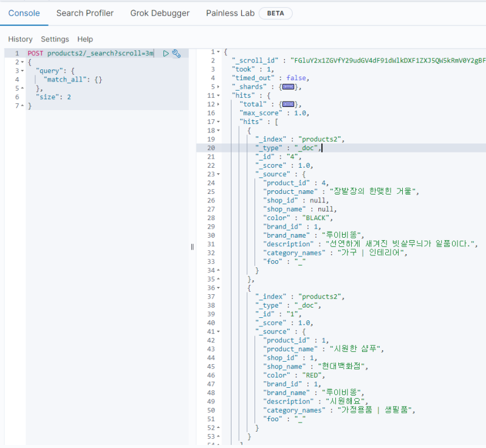Expand the _shards fold arrow on response line 5
This screenshot has height=448, width=486.
[218, 87]
